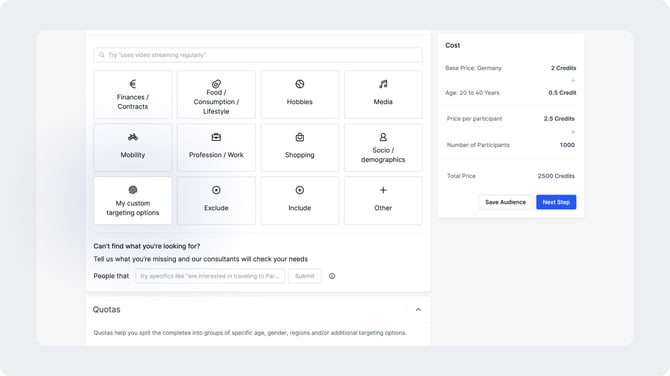Click the Food / Consumption / Lifestyle icon
The image size is (670, 376).
click(x=216, y=83)
